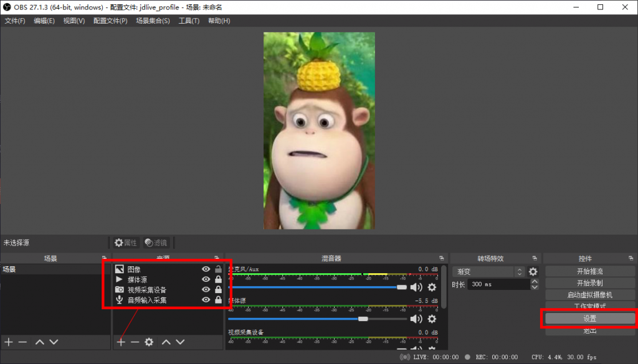638x364 pixels.
Task: Hide the 图像 source with eye icon
Action: (x=206, y=269)
